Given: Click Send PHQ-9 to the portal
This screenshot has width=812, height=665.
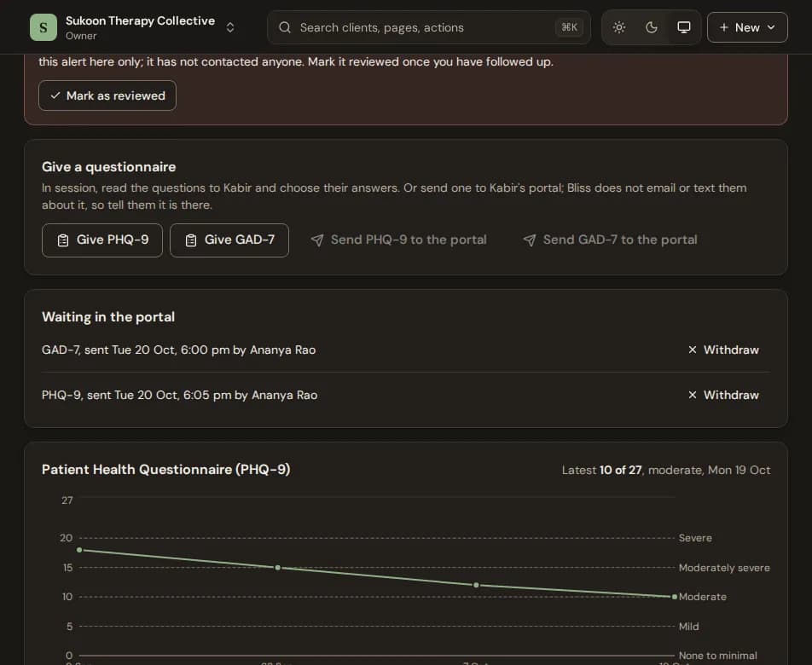Looking at the screenshot, I should 398,240.
